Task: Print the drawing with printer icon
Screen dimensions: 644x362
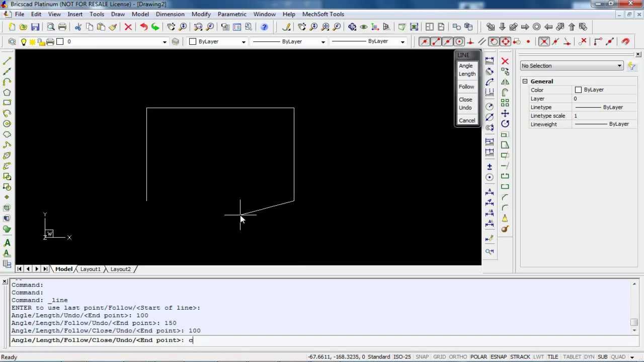Action: point(62,27)
